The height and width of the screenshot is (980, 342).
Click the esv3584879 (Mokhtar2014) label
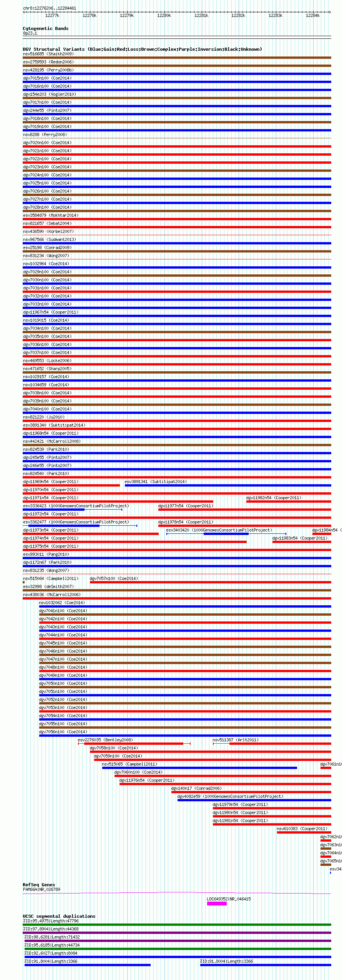click(x=51, y=215)
